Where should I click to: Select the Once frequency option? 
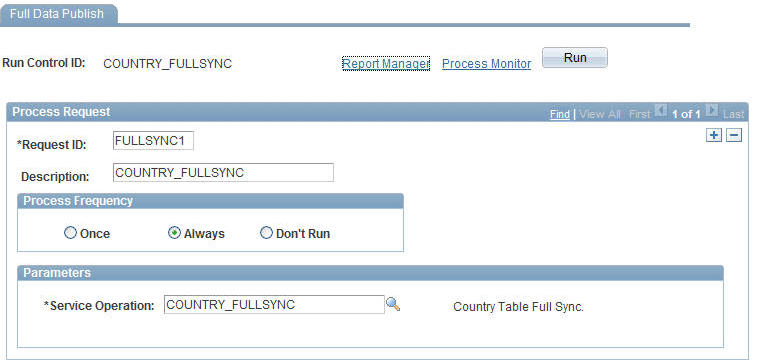pos(70,234)
